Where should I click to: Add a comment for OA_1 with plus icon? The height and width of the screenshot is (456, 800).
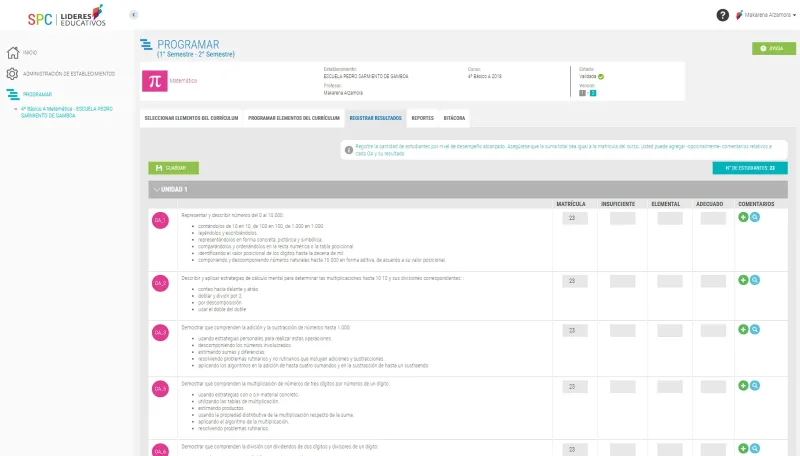743,217
